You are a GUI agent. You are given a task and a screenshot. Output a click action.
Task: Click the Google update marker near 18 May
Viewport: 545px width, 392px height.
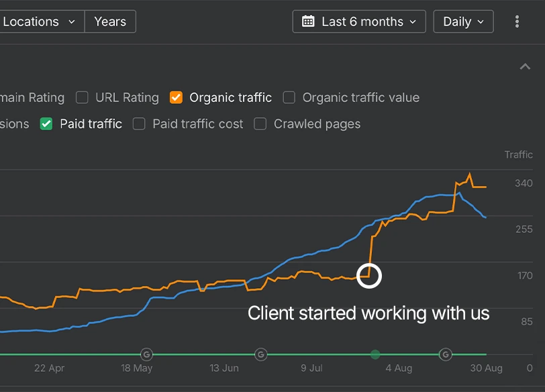coord(147,354)
